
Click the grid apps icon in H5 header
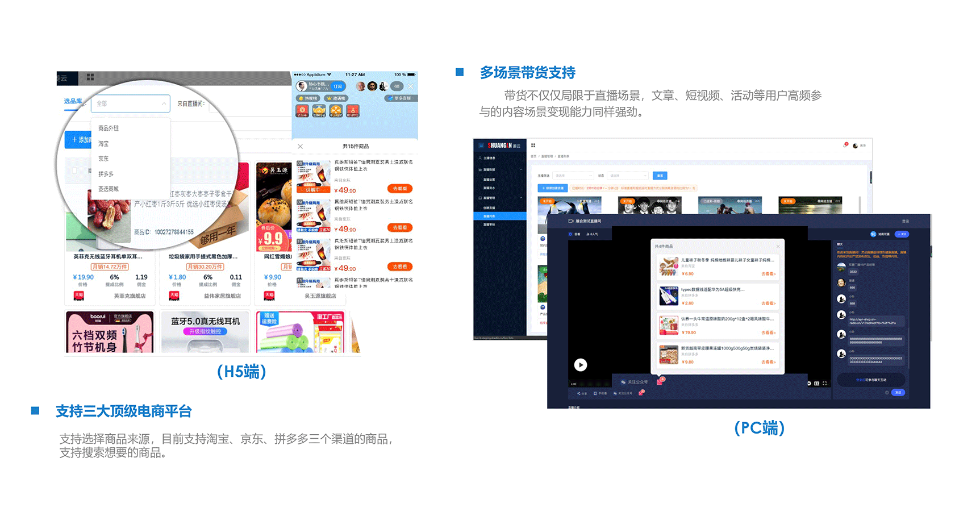click(90, 77)
